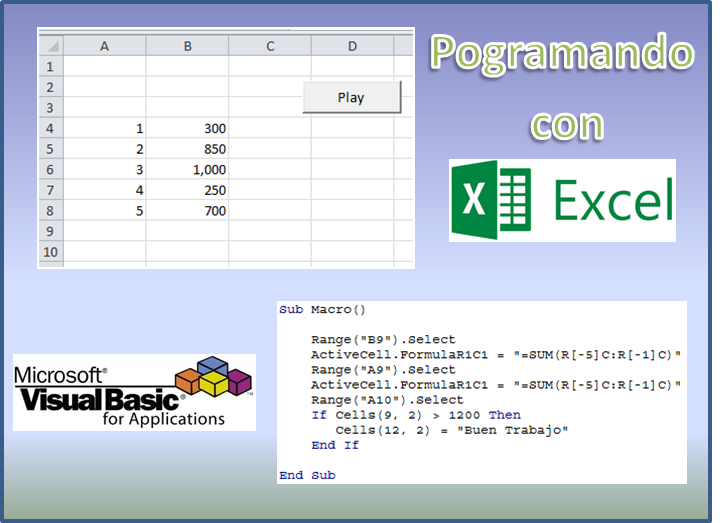The image size is (727, 523).
Task: Select column C header
Action: 270,46
